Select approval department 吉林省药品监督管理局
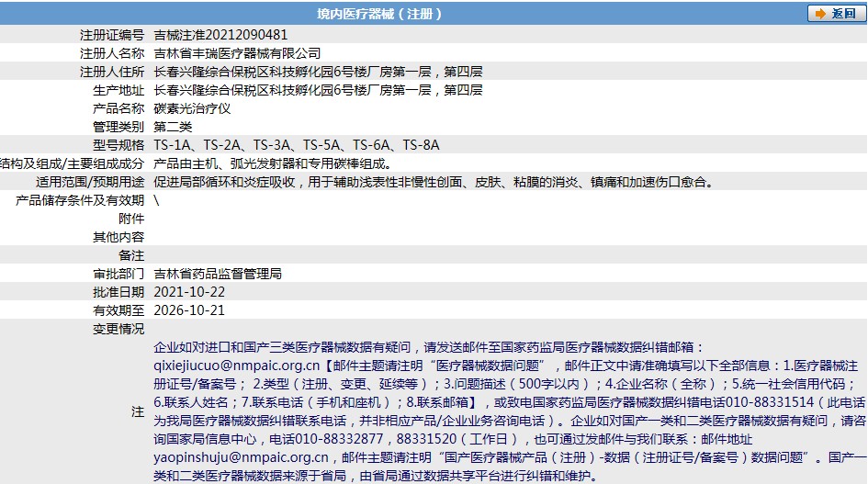Image resolution: width=868 pixels, height=484 pixels. pos(218,274)
